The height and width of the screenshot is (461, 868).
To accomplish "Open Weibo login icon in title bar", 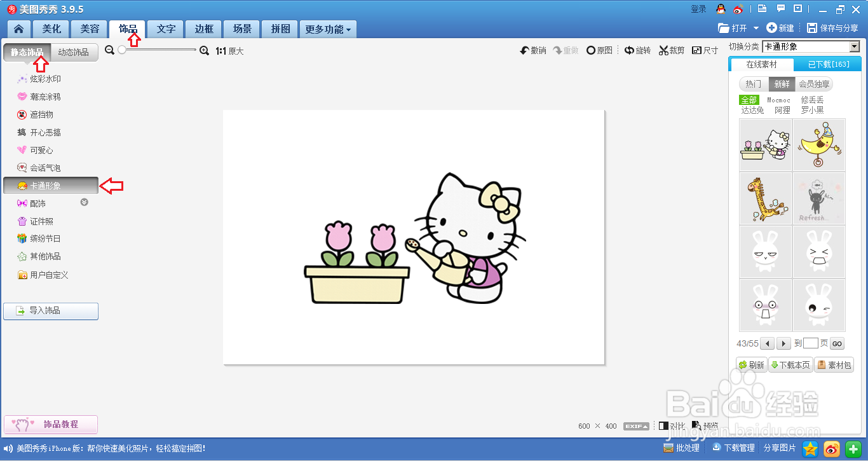I will [x=738, y=9].
